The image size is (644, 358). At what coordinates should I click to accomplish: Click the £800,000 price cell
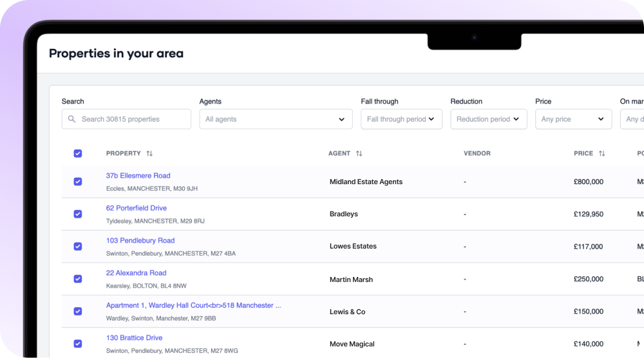589,182
